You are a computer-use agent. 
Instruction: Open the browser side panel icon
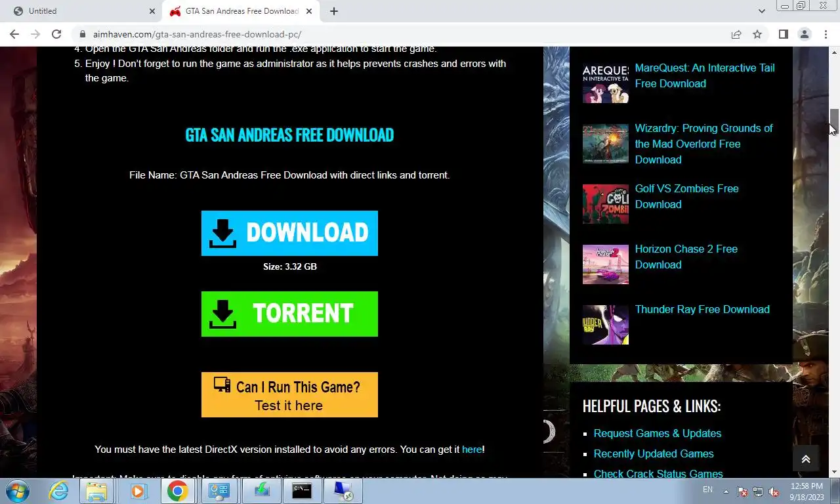click(x=783, y=34)
